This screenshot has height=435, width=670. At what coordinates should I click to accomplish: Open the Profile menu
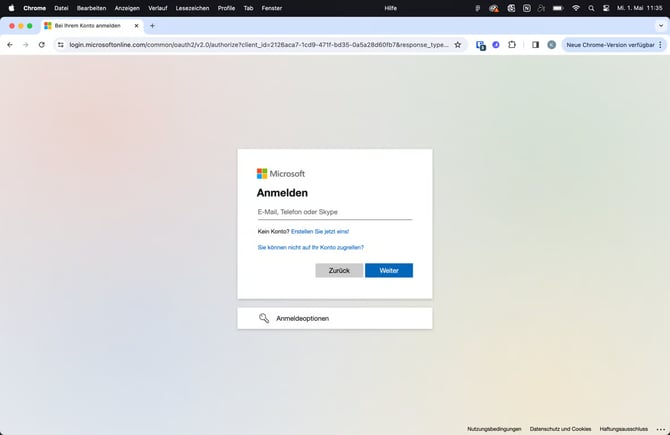tap(226, 8)
